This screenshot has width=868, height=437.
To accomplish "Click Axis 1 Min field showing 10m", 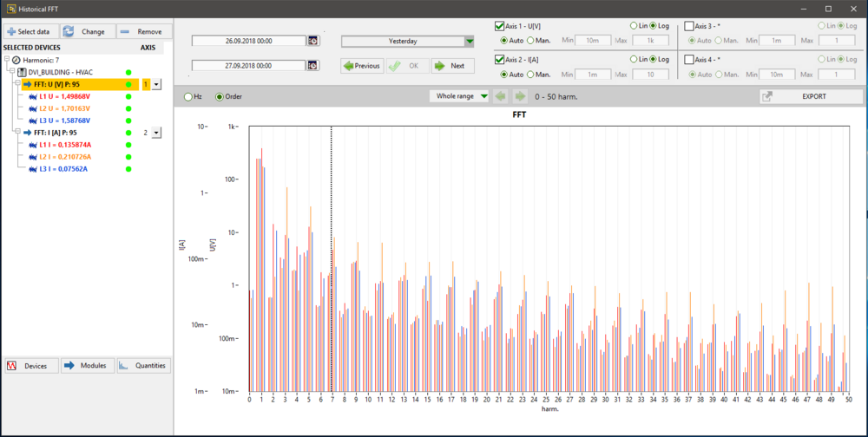I will [x=593, y=41].
